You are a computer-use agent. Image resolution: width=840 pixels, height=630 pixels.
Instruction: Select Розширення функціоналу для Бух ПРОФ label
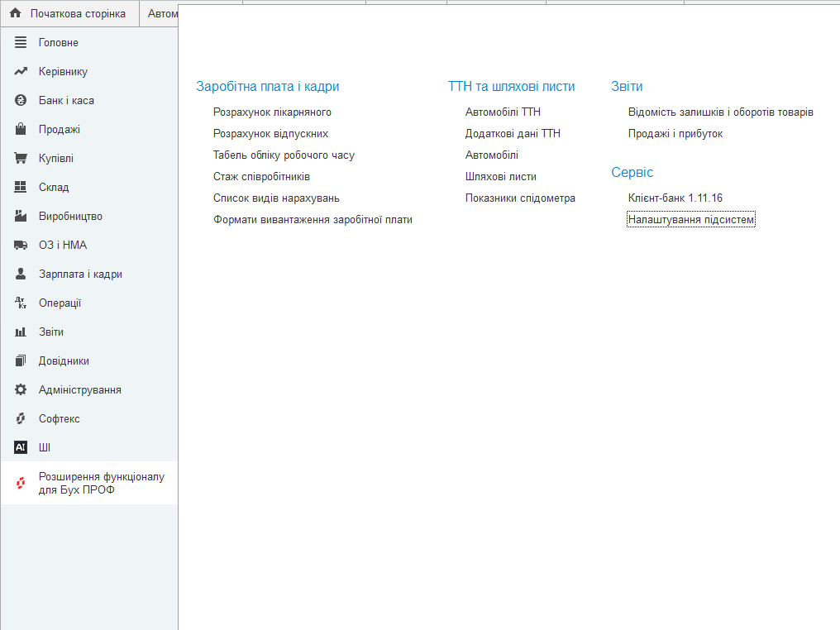[x=101, y=483]
